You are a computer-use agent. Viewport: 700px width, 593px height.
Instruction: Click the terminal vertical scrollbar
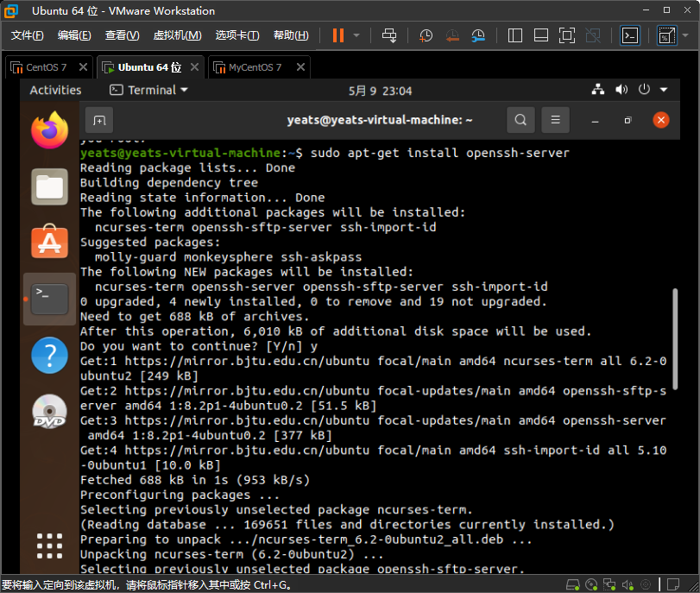click(675, 339)
